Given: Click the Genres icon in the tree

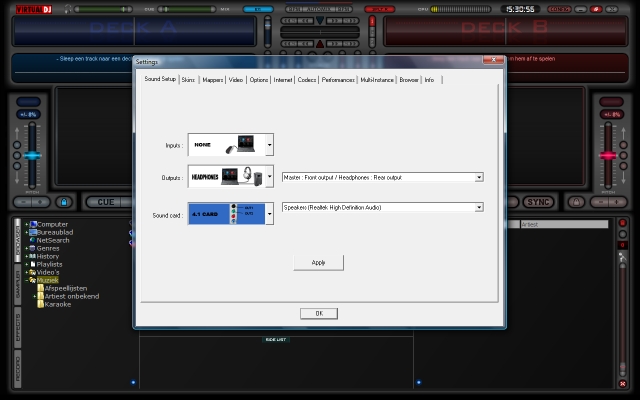Looking at the screenshot, I should [x=32, y=248].
